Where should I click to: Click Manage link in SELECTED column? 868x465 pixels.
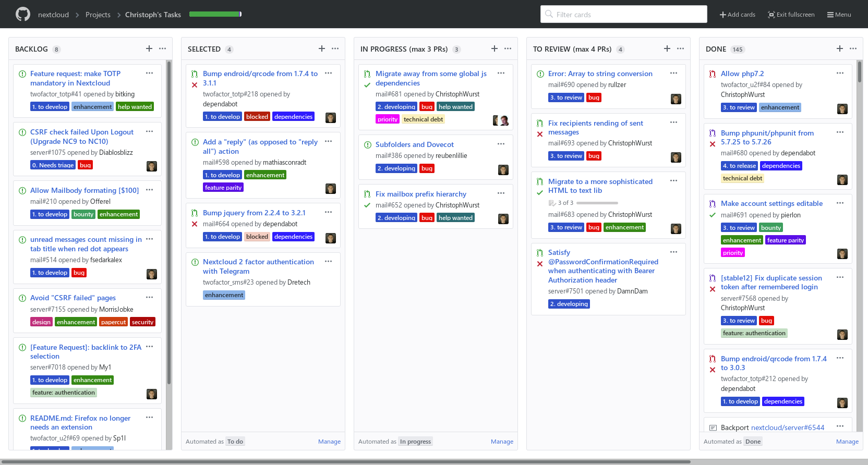coord(329,442)
